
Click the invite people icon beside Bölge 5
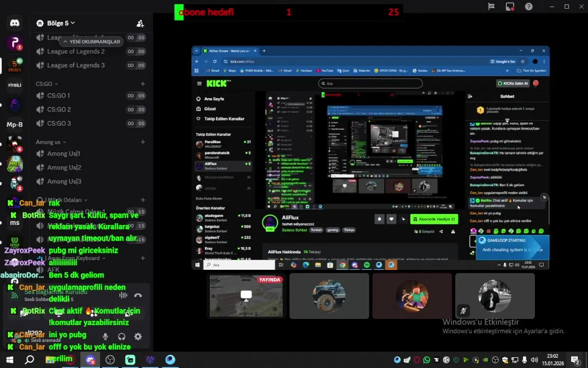click(x=140, y=24)
